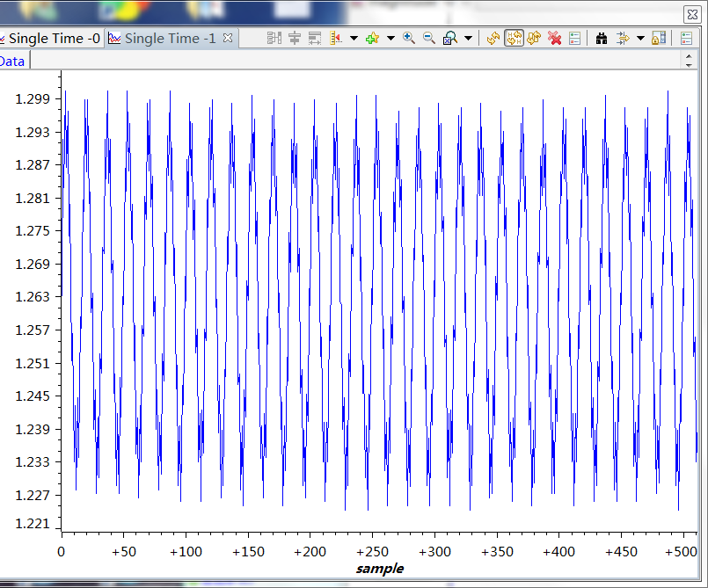708x588 pixels.
Task: Click the blue Data label
Action: [12, 61]
